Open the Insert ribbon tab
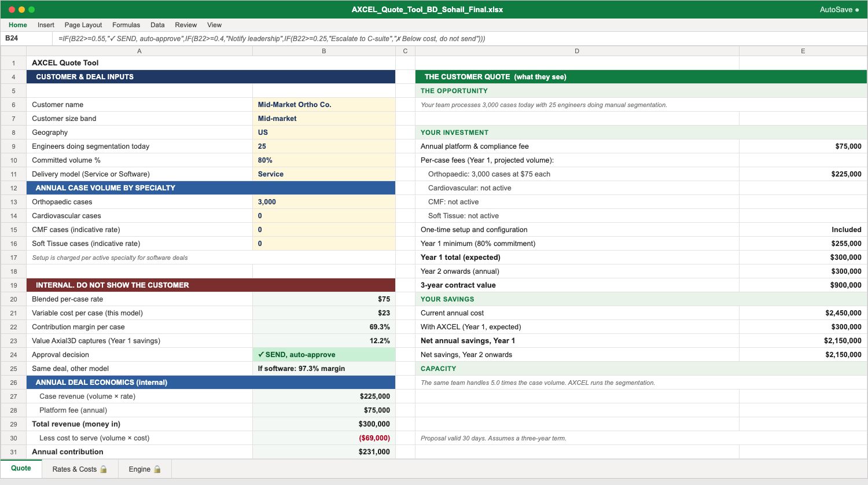The height and width of the screenshot is (485, 868). (x=46, y=25)
